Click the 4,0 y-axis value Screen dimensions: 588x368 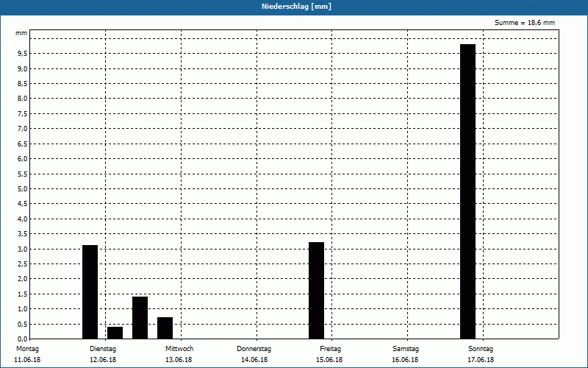(22, 219)
